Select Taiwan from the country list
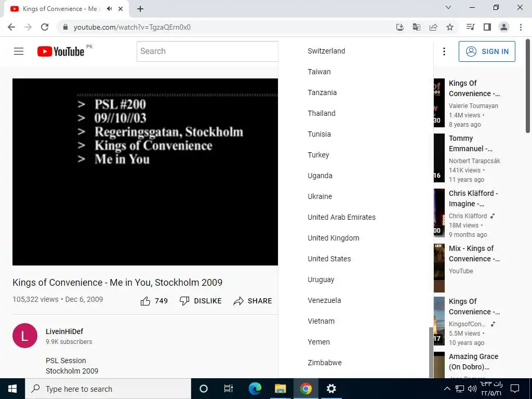Image resolution: width=532 pixels, height=399 pixels. 320,72
